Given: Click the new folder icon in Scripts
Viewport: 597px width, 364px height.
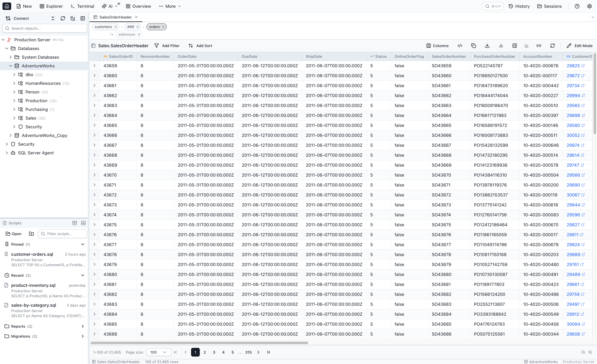Looking at the screenshot, I should 32,234.
